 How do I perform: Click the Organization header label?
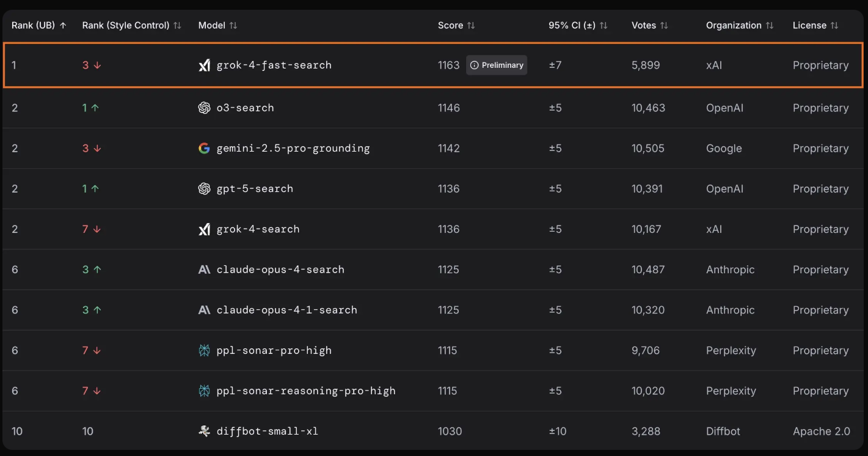tap(734, 26)
